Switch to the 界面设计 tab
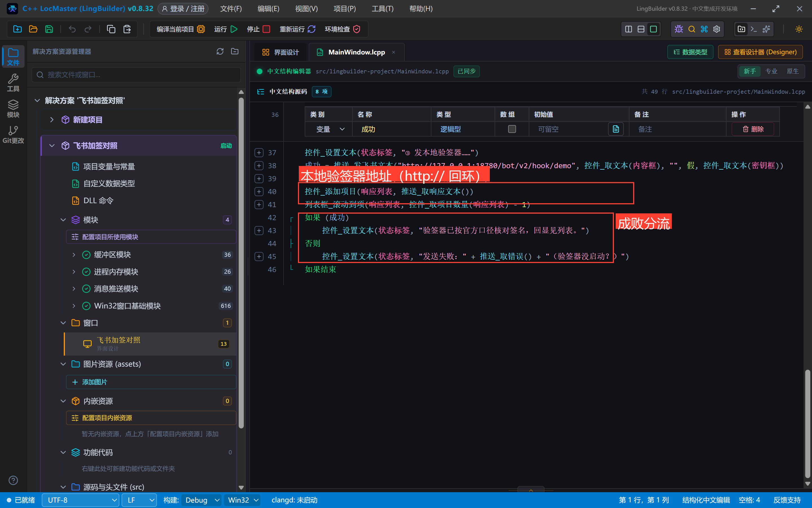The height and width of the screenshot is (508, 812). [x=280, y=52]
